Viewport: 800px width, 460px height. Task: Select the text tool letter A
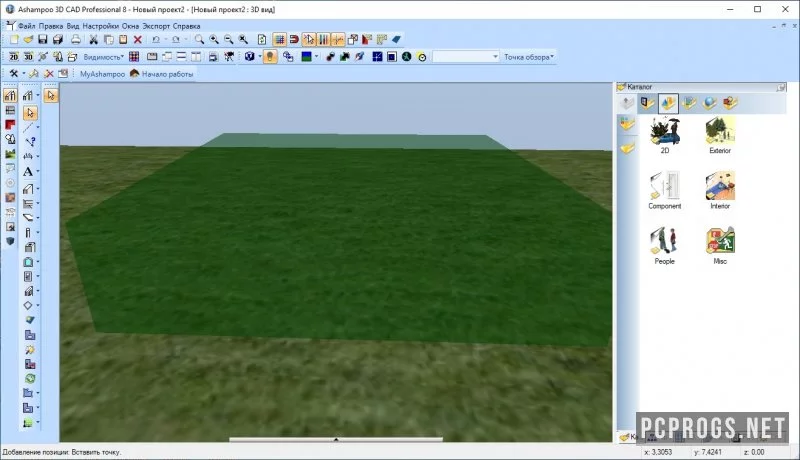coord(28,172)
